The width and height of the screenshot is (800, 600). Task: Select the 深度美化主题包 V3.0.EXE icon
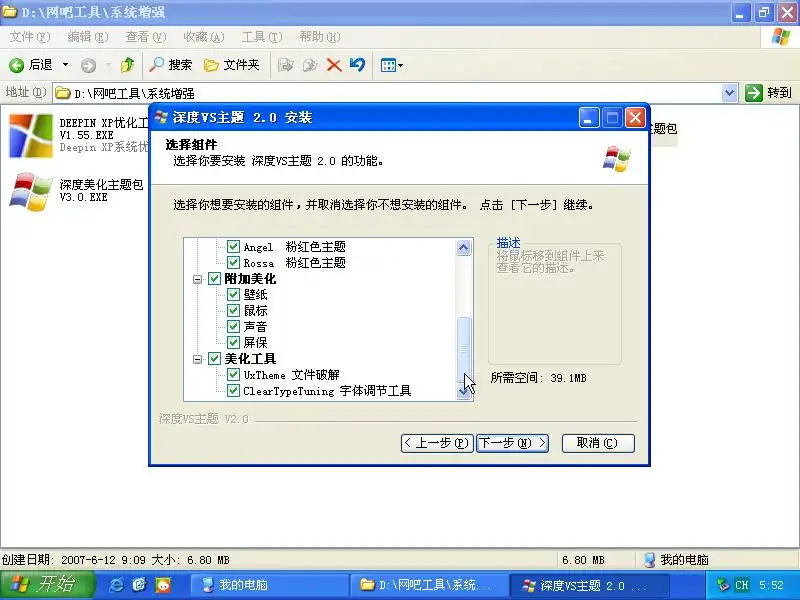coord(31,191)
